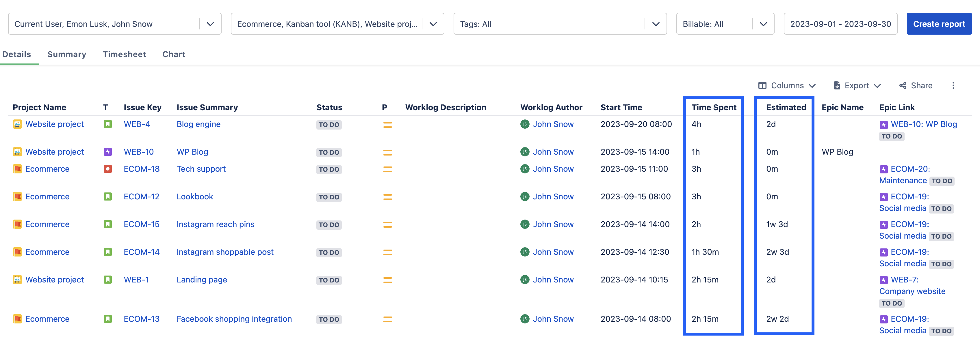Click the epic type icon for WEB-10
This screenshot has width=980, height=337.
click(108, 152)
